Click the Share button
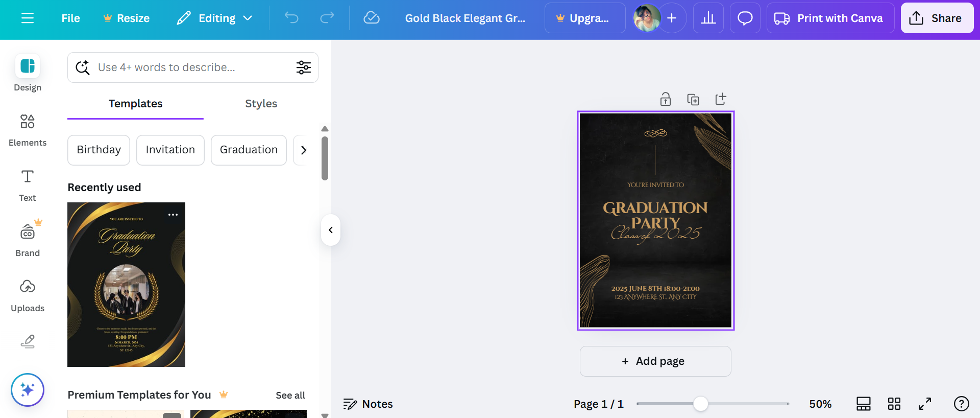980x418 pixels. (937, 18)
